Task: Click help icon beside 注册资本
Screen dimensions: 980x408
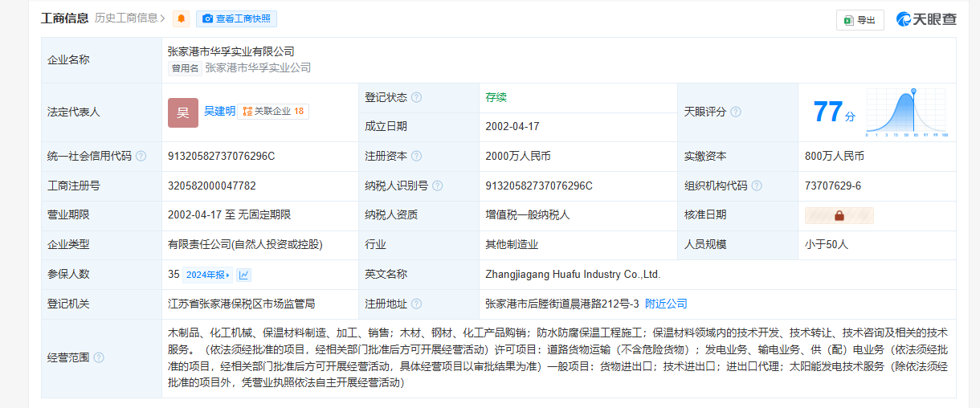Action: (x=416, y=157)
